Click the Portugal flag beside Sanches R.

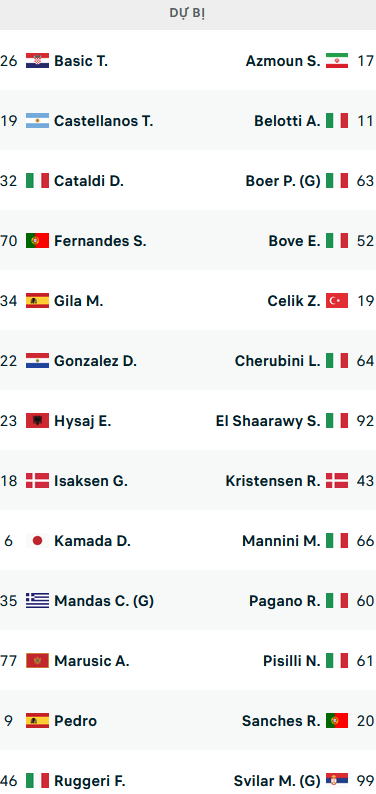[x=337, y=721]
